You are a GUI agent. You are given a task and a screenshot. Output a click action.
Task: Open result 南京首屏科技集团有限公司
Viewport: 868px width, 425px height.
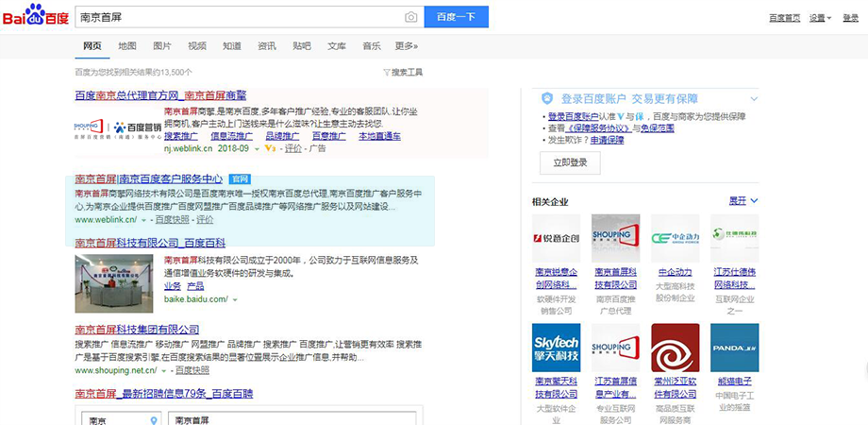(138, 330)
